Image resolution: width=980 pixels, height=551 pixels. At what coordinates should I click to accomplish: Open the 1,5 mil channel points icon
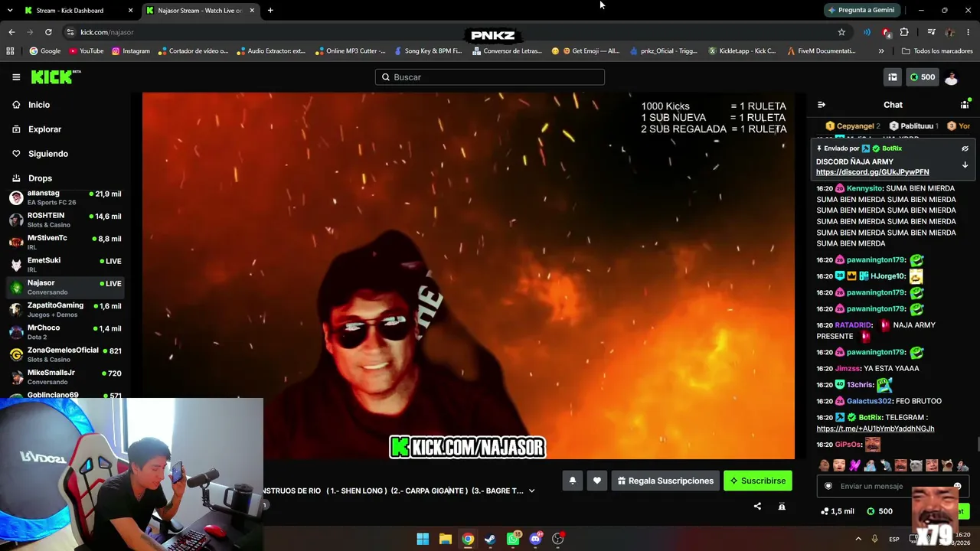click(837, 511)
